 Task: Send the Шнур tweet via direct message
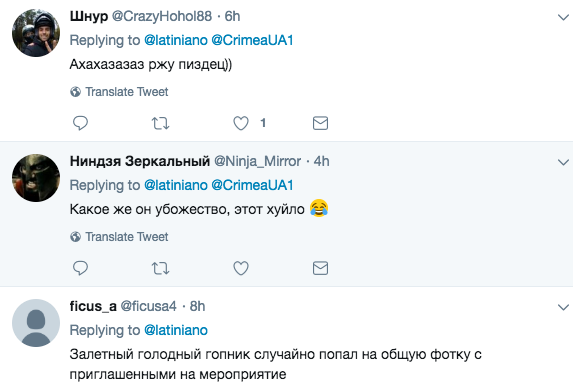click(x=320, y=123)
